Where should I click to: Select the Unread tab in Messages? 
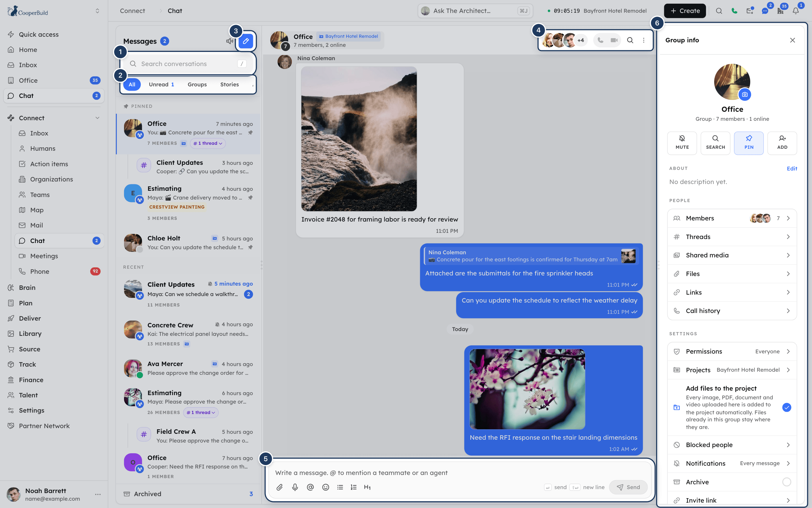161,84
